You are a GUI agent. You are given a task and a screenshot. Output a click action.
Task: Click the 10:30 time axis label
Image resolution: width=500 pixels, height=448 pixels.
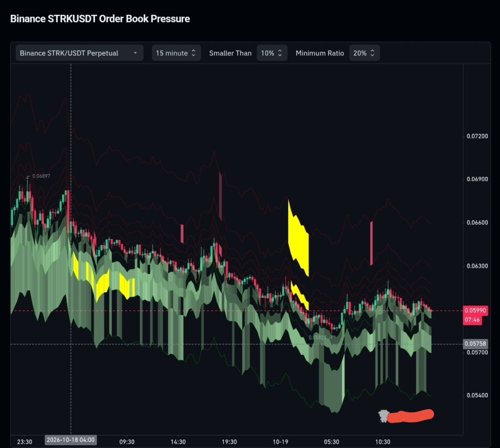[x=383, y=442]
